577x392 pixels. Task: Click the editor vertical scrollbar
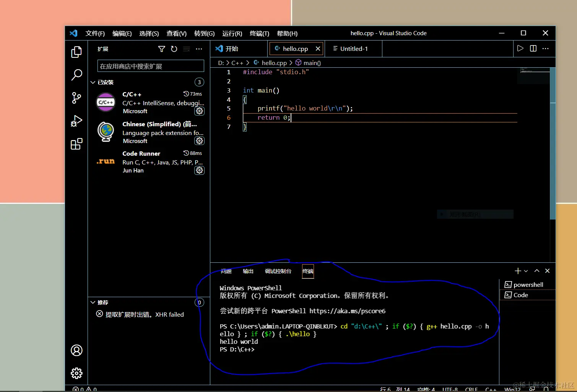553,143
